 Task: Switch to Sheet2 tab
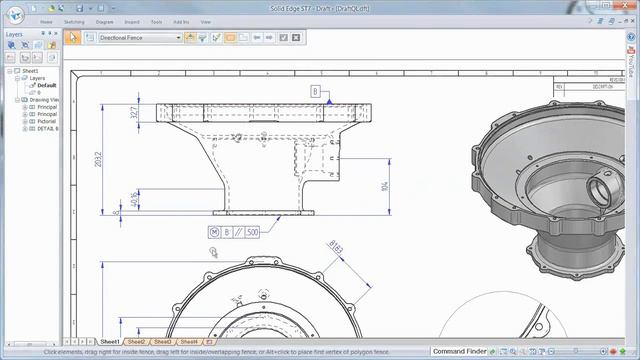(x=136, y=342)
